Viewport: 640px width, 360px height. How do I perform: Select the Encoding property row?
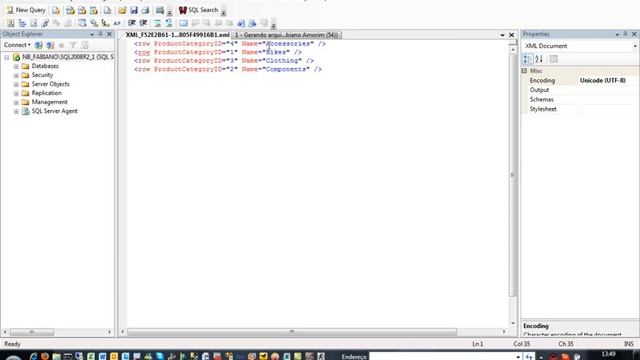[x=580, y=80]
